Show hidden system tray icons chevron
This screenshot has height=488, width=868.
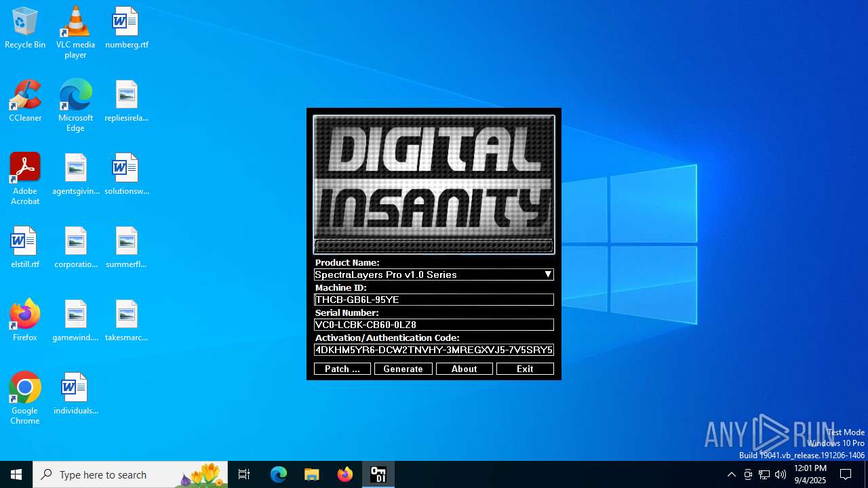[732, 474]
